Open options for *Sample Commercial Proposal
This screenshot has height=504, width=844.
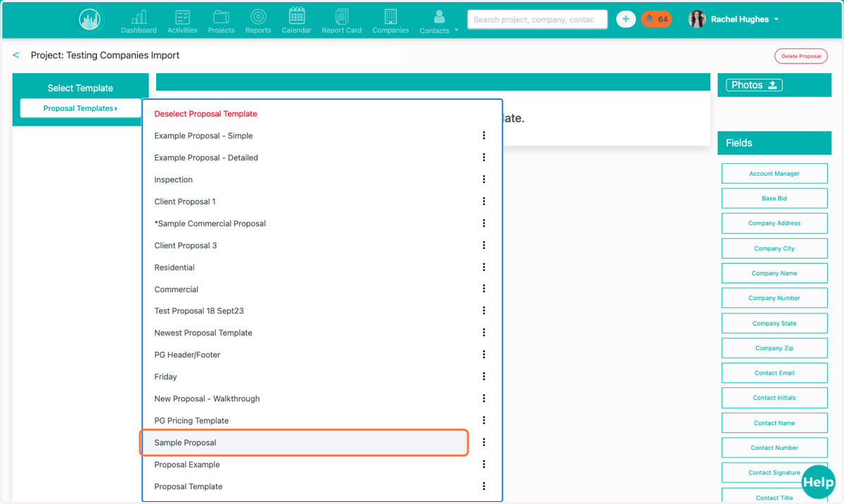click(484, 224)
